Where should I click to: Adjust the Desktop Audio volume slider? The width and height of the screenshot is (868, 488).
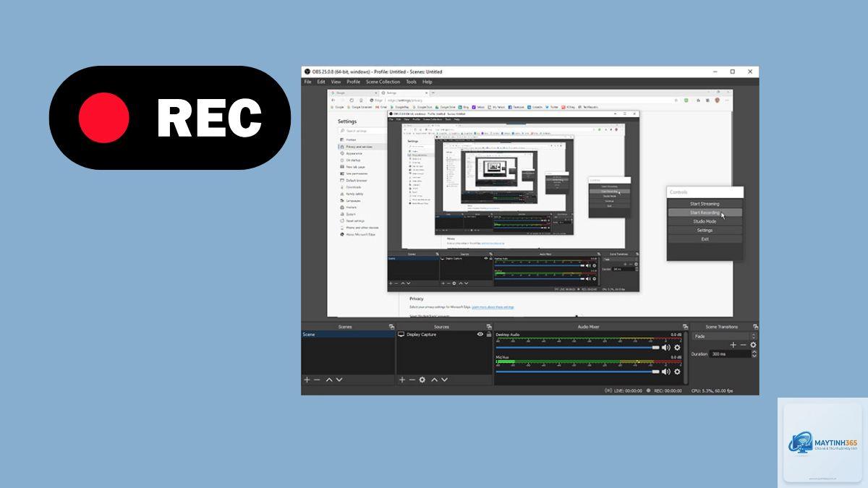[x=577, y=348]
